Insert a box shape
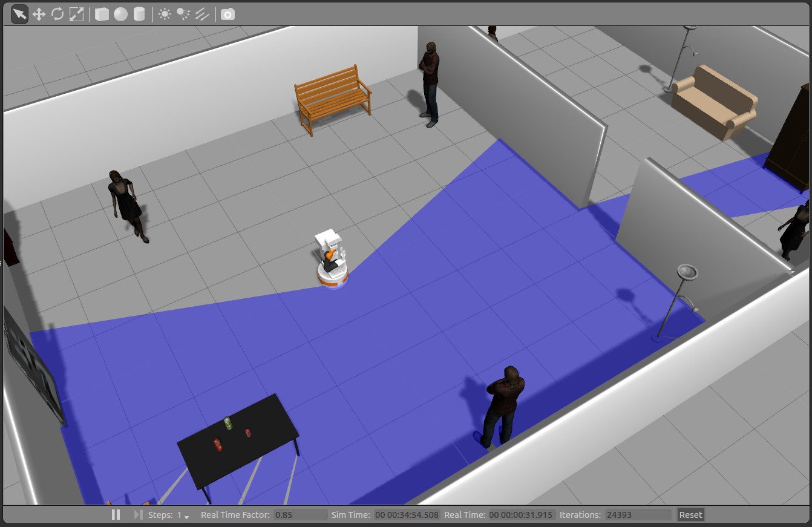The width and height of the screenshot is (812, 527). tap(102, 14)
